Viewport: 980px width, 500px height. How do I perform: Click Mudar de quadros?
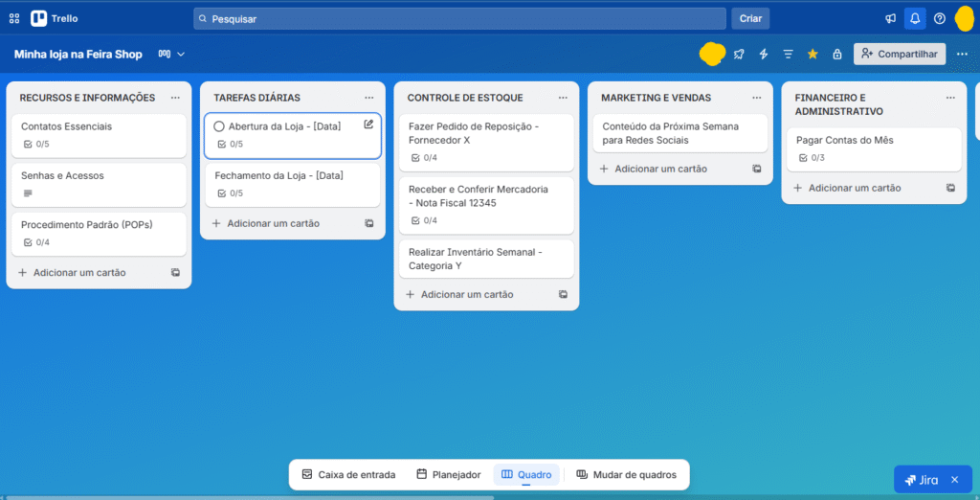(x=626, y=475)
